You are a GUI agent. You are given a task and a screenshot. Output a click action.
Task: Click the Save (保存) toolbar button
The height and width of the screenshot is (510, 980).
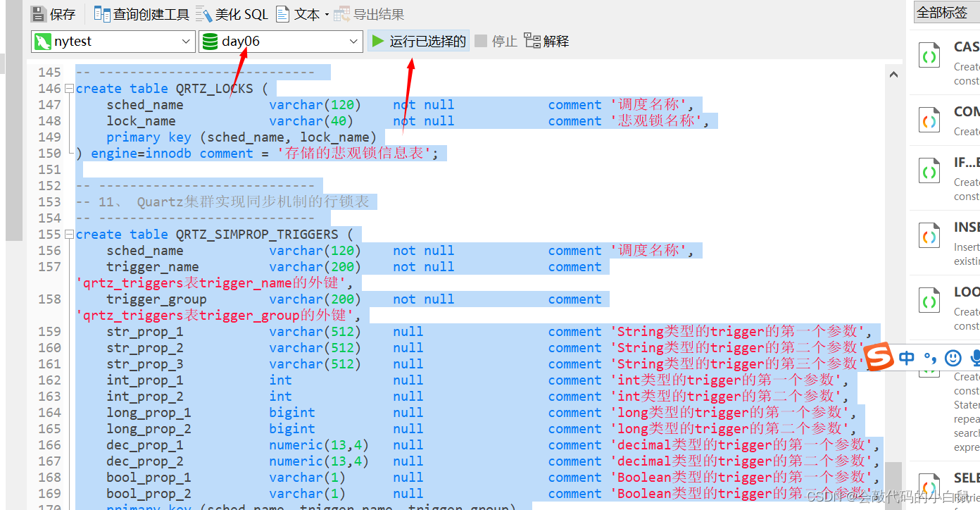coord(54,14)
